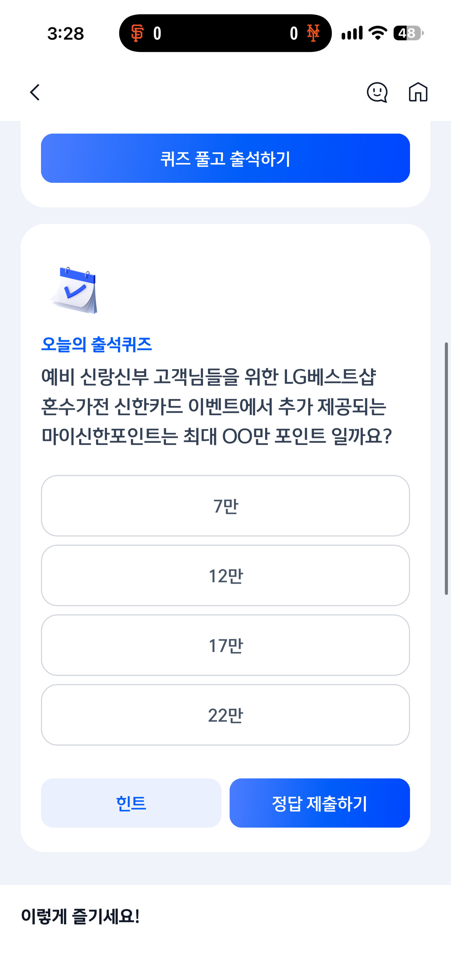Submit answer with 정답 제출하기
Screen dimensions: 451x980
coord(320,803)
